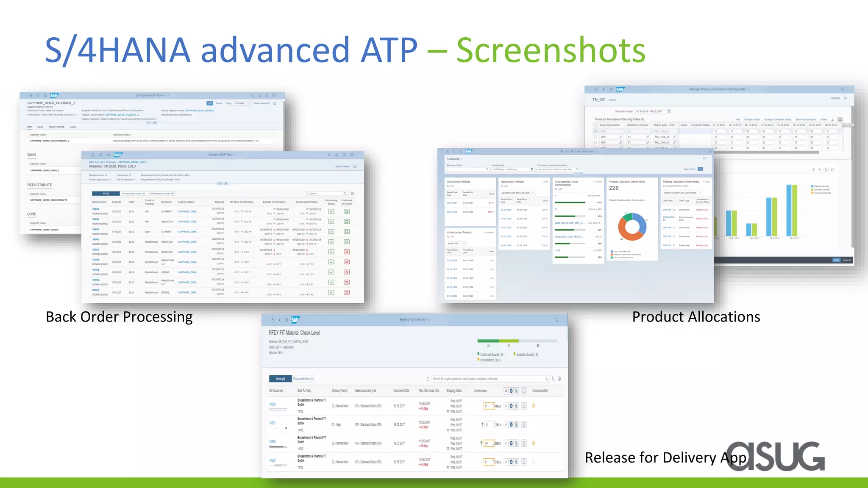Open search icon in Release for Delivery header
Image resolution: width=868 pixels, height=488 pixels.
tap(557, 320)
